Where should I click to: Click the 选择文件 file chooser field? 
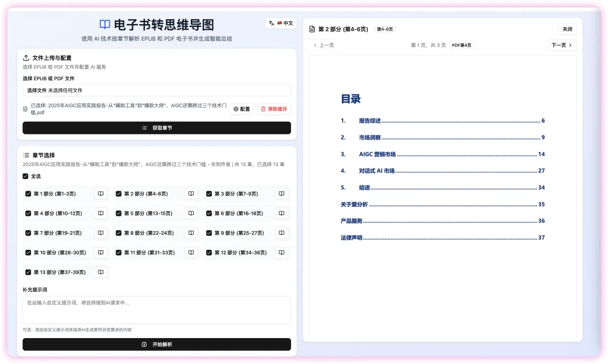click(x=157, y=91)
